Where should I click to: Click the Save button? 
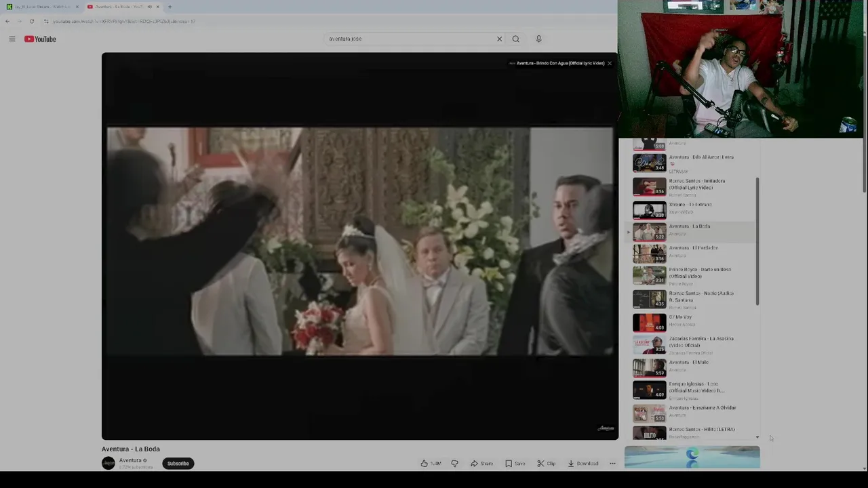click(515, 464)
